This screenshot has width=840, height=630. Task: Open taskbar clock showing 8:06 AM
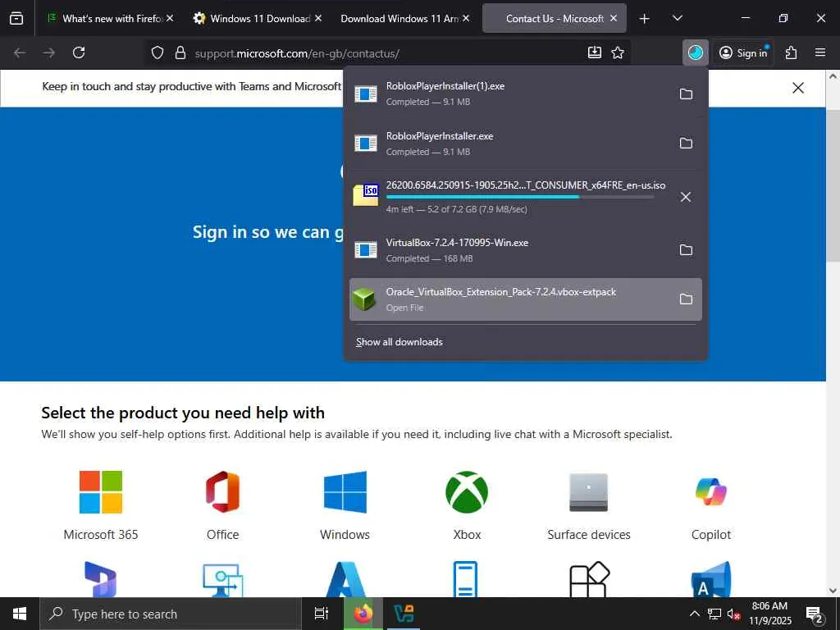tap(769, 614)
